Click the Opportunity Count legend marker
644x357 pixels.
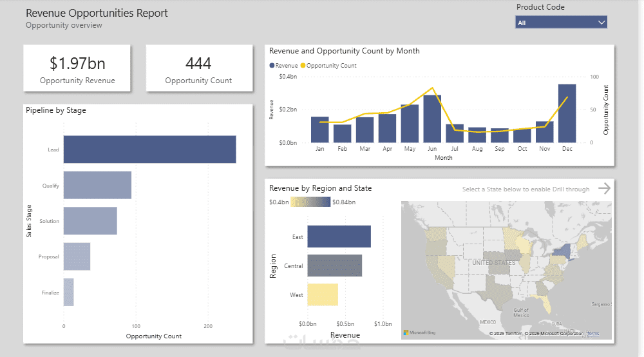(x=303, y=66)
